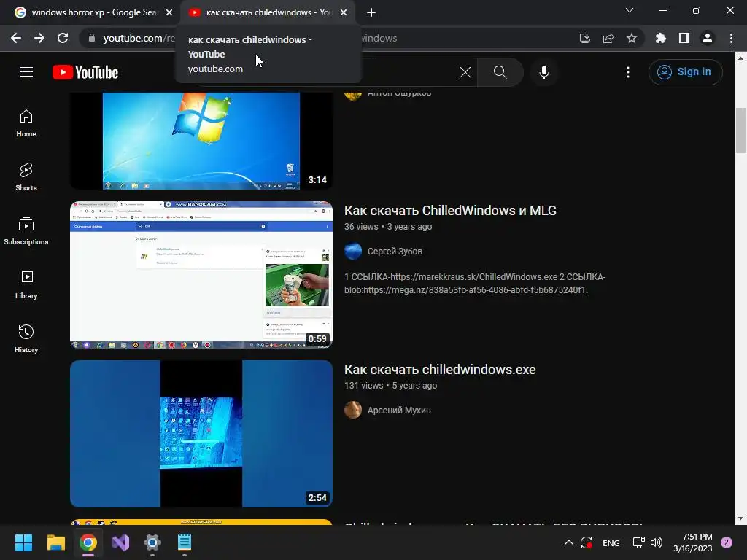Click the YouTube logo

pyautogui.click(x=85, y=72)
